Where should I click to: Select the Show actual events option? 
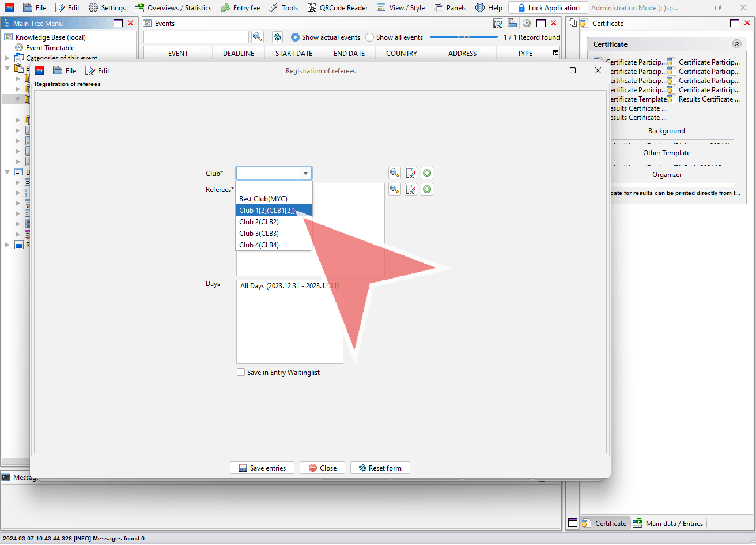296,37
